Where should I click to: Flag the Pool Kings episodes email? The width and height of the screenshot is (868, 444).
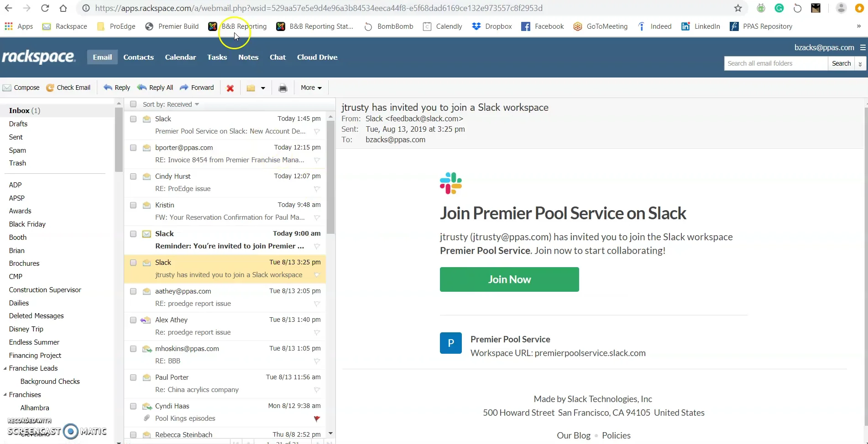(x=316, y=419)
